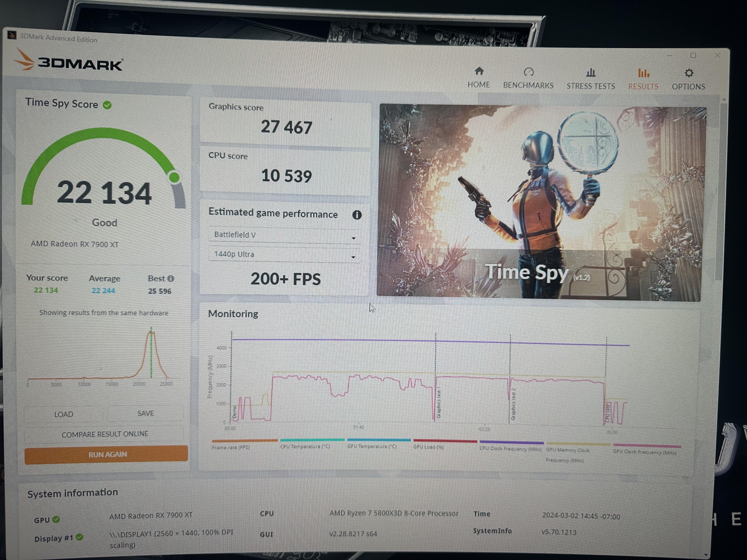Click the 3DMark app icon in the title bar

coord(12,35)
